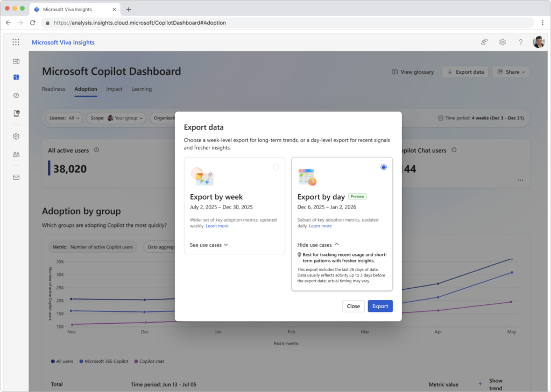Click the profile avatar in the top corner
Viewport: 551px width, 392px height.
[x=539, y=41]
